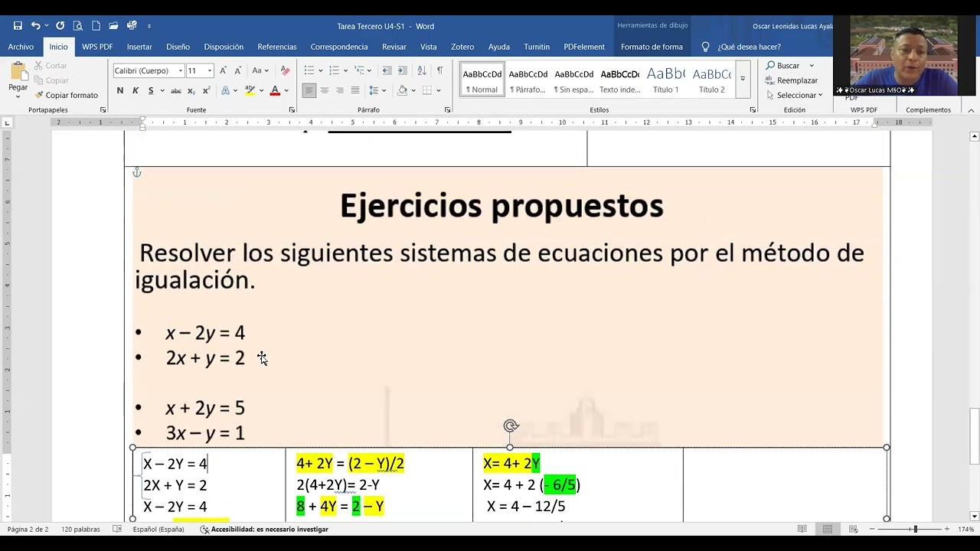Image resolution: width=980 pixels, height=551 pixels.
Task: Apply Título 1 style
Action: [665, 80]
